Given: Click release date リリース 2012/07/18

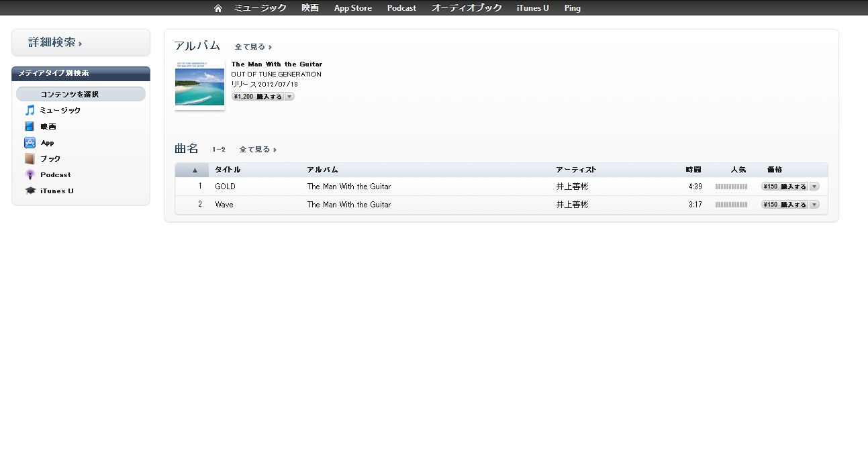Looking at the screenshot, I should 264,85.
